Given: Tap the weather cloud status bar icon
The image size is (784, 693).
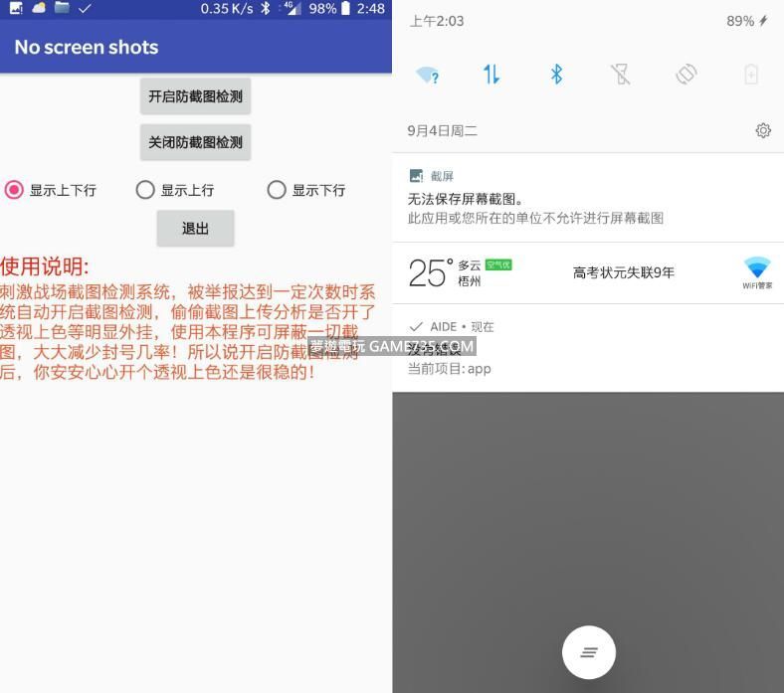Looking at the screenshot, I should point(39,8).
